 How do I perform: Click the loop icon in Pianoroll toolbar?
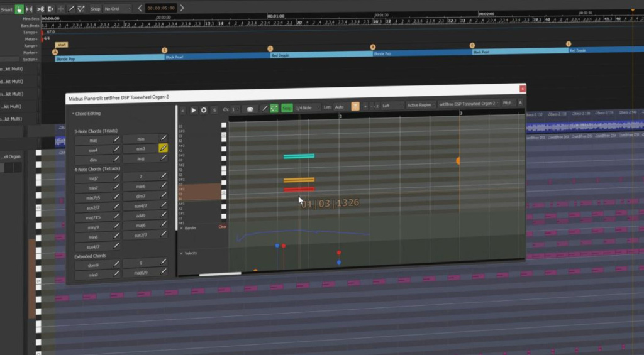coord(204,111)
